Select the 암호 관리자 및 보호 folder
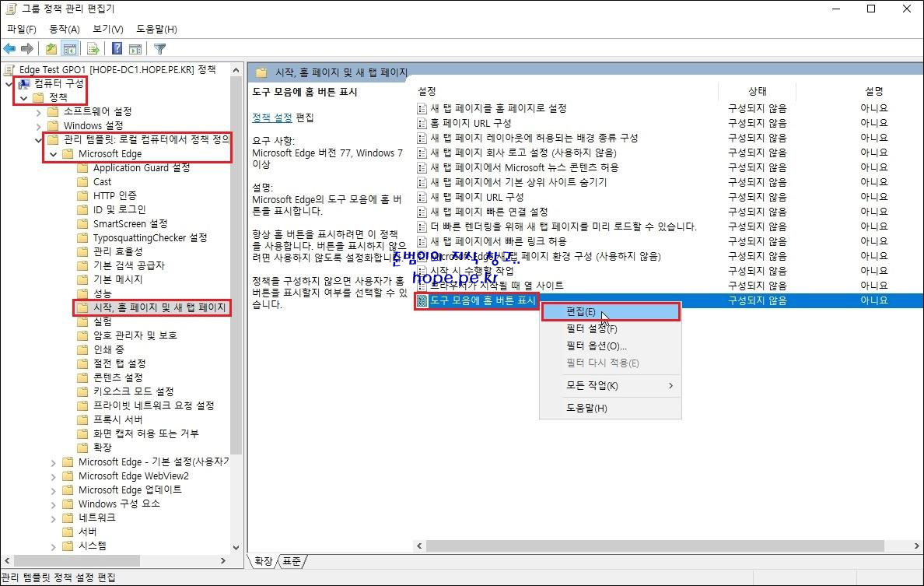 click(135, 335)
